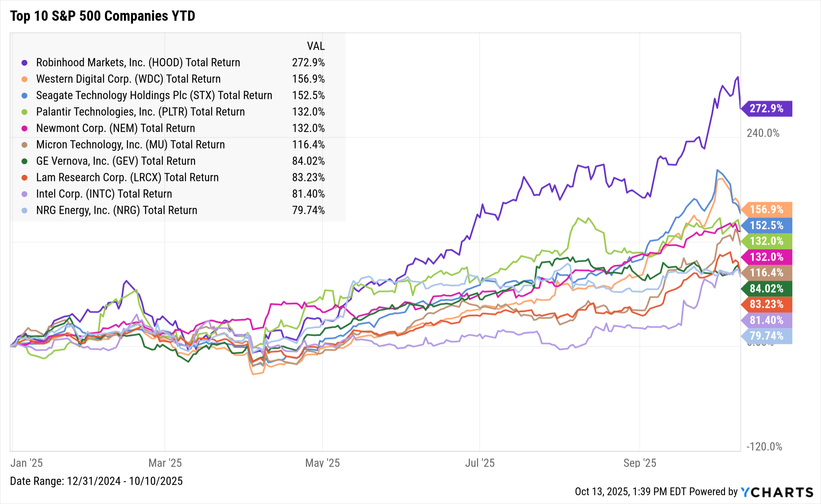The image size is (821, 504).
Task: Select the blue Seagate legend marker
Action: click(x=25, y=96)
